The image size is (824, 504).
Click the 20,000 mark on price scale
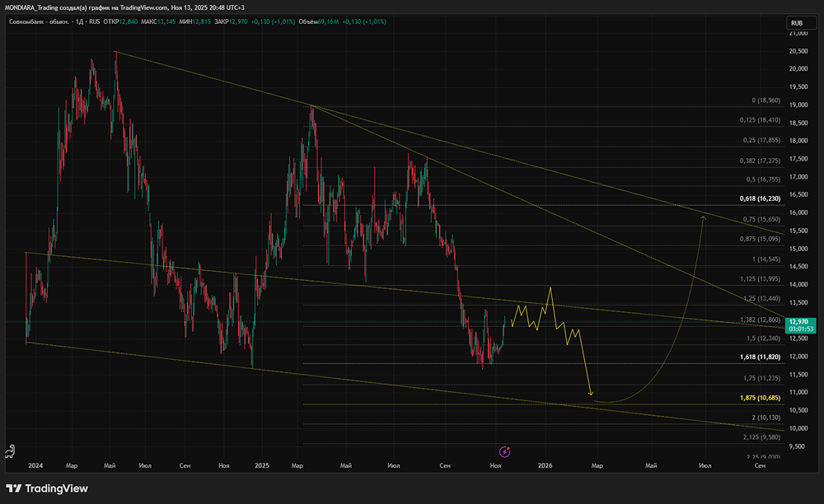click(x=798, y=69)
